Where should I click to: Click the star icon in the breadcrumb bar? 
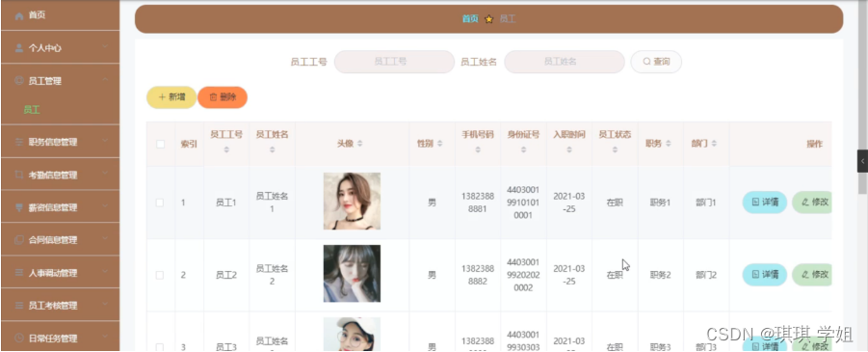[x=488, y=19]
